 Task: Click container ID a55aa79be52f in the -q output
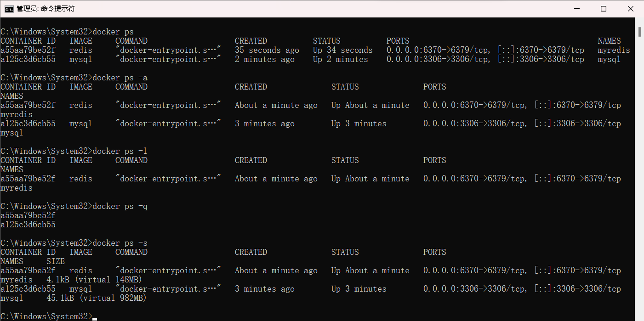coord(28,215)
